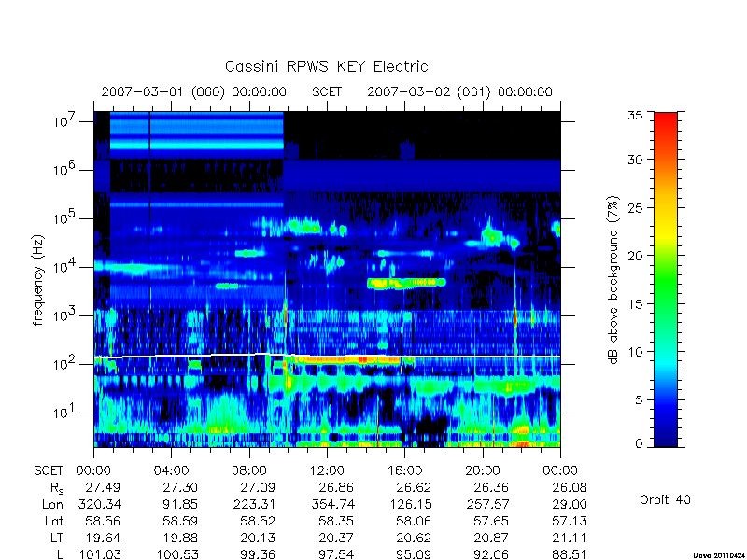Click the SCET label above the plot
Viewport: 747px width, 560px height.
(327, 91)
